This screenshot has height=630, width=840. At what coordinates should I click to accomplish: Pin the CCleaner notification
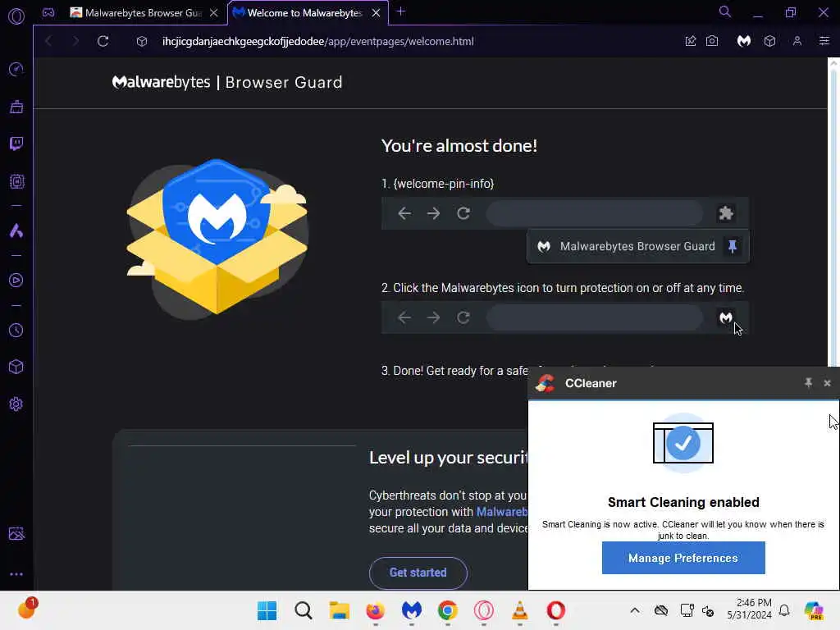(808, 382)
